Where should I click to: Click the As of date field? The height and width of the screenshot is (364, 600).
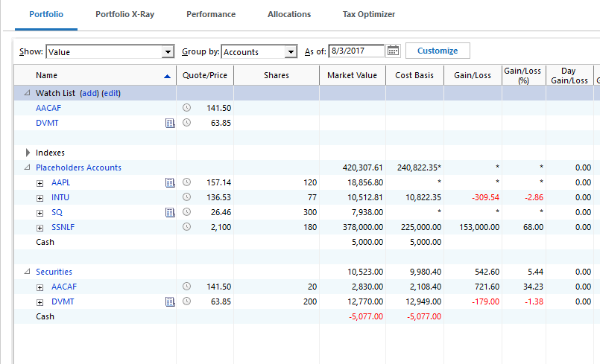[x=356, y=51]
